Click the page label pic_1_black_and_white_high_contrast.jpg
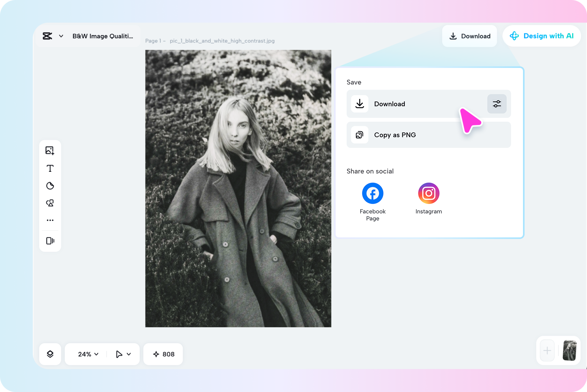This screenshot has height=392, width=587. (x=222, y=41)
